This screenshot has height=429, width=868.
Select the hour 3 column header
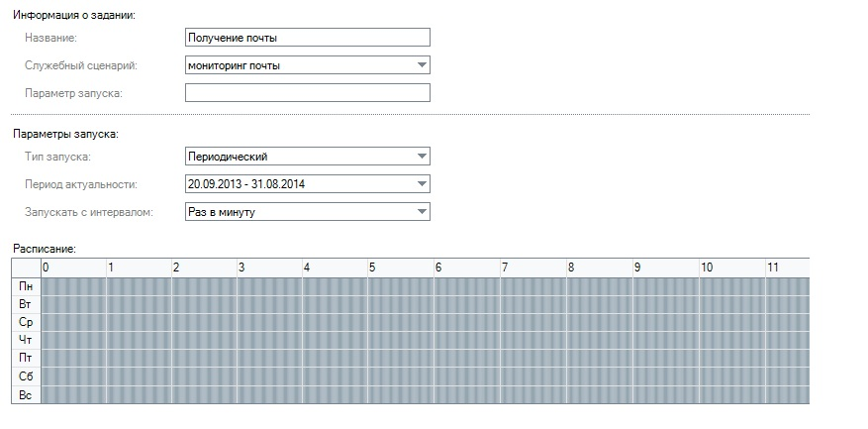[x=270, y=268]
